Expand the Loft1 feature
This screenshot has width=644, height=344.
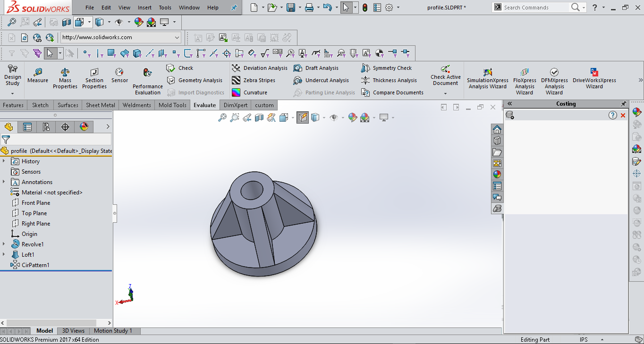click(4, 255)
